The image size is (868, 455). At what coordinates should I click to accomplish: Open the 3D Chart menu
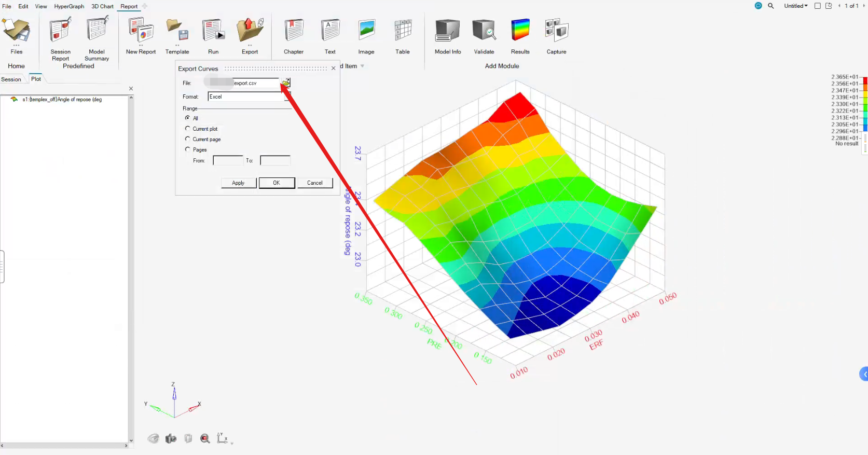point(102,6)
